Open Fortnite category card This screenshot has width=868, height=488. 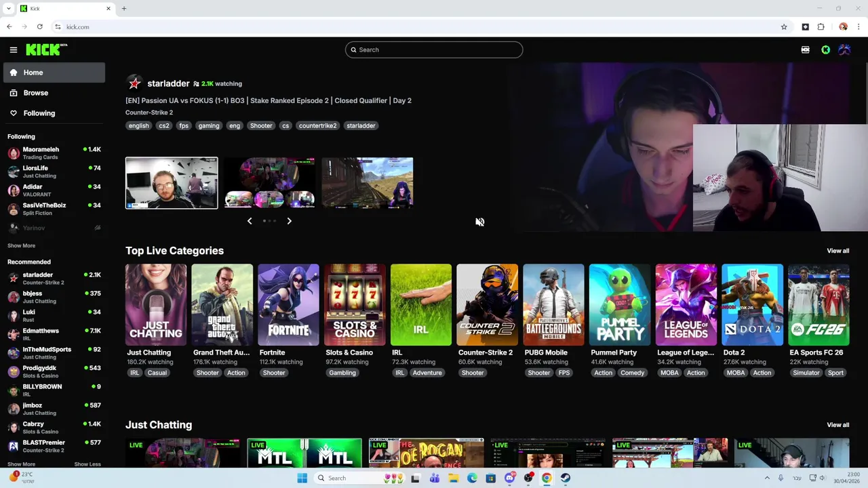coord(288,305)
